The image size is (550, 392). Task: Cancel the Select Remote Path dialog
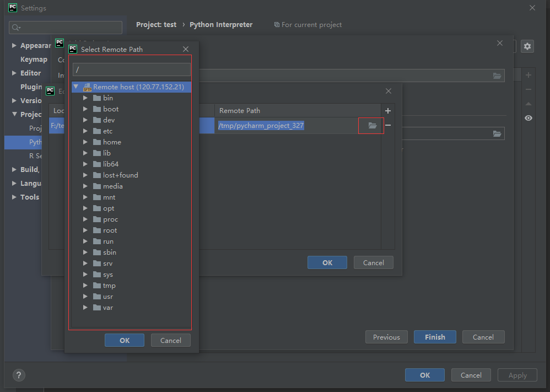click(170, 340)
